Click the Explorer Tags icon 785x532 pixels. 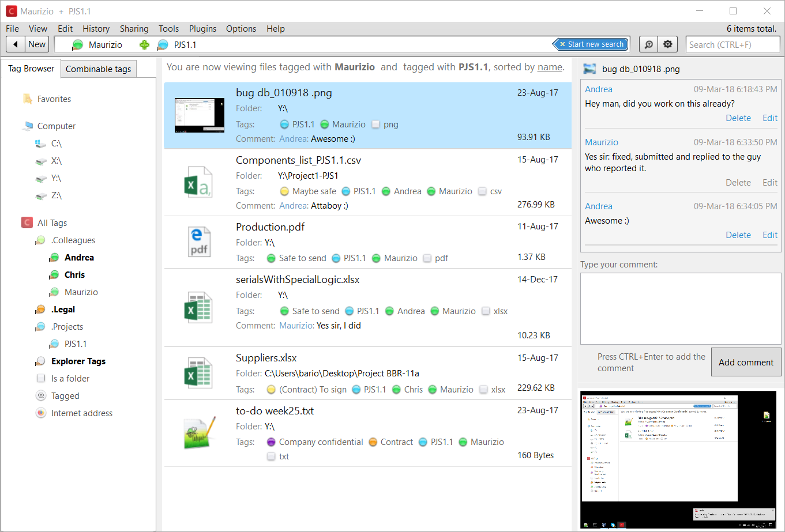[x=40, y=361]
